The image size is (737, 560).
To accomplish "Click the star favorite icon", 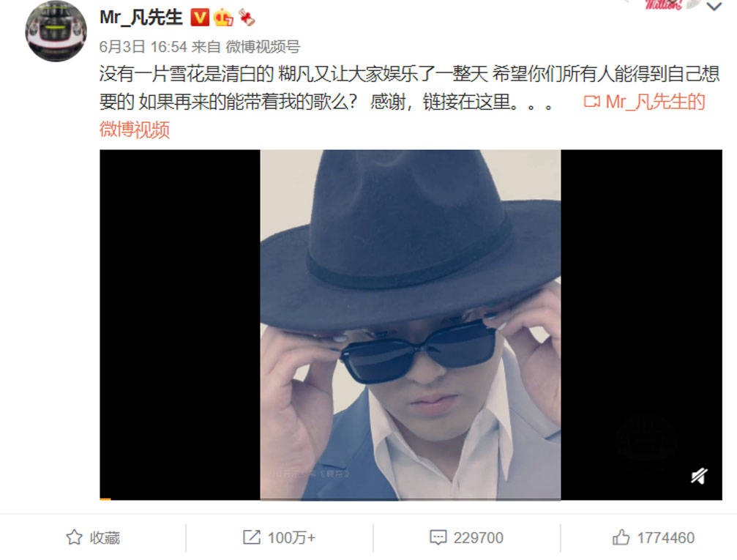I will click(x=74, y=537).
